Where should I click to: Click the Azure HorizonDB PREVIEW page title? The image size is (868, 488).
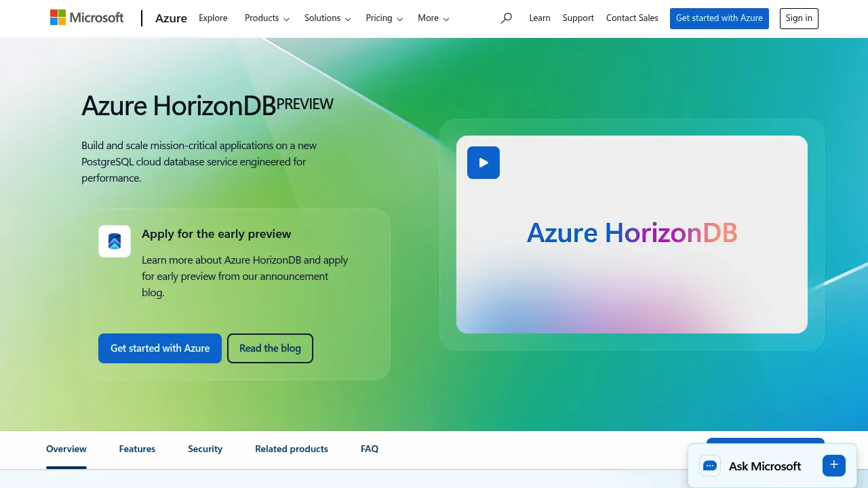(208, 106)
